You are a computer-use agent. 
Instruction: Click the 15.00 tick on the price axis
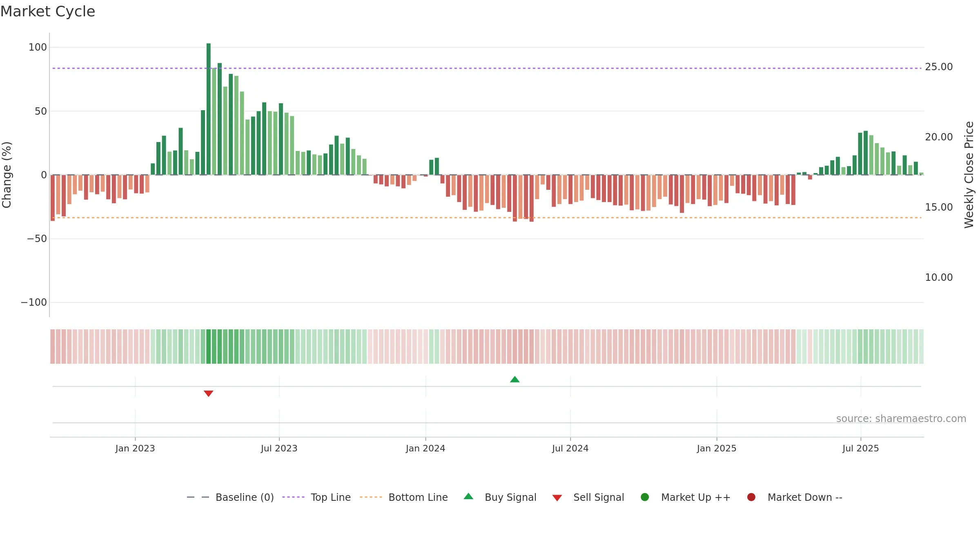click(x=939, y=207)
